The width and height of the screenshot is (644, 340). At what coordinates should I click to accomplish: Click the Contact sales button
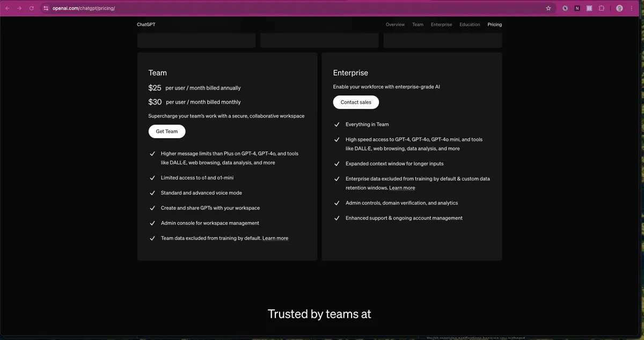[356, 102]
